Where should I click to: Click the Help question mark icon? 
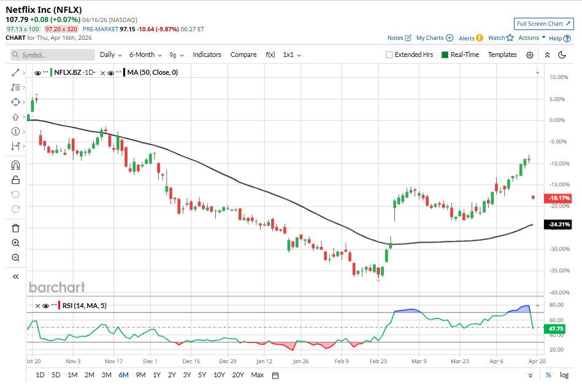[x=567, y=38]
